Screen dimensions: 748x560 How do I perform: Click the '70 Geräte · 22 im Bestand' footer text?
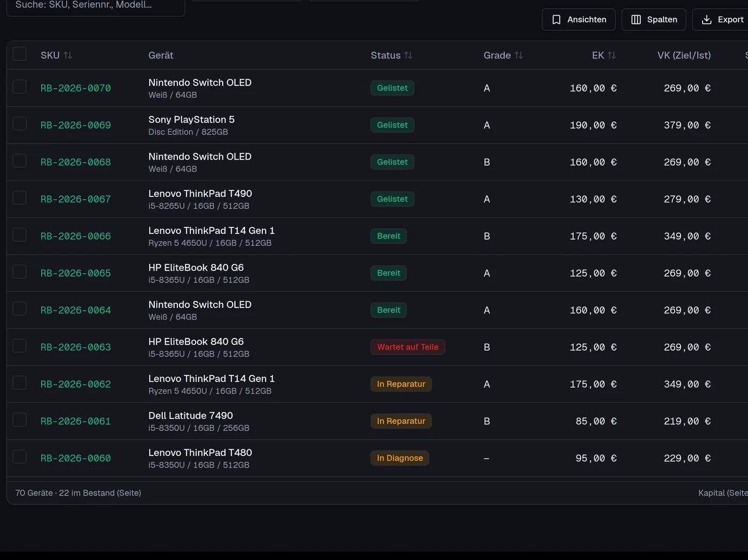(78, 493)
